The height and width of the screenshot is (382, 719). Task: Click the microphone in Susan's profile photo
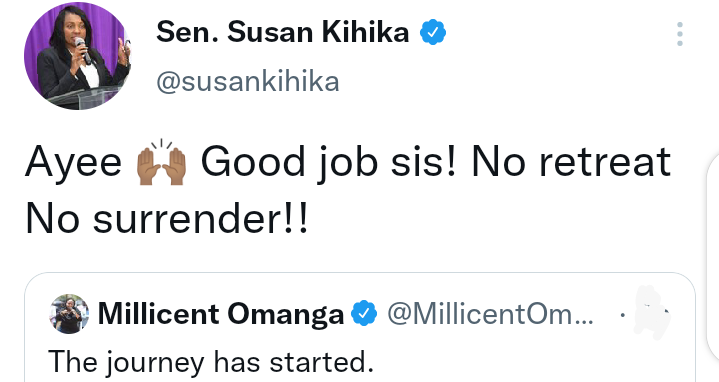coord(83,50)
